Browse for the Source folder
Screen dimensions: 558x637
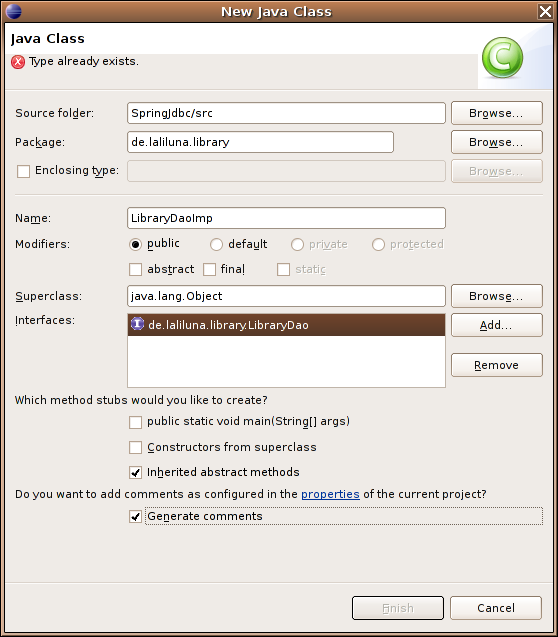tap(497, 113)
